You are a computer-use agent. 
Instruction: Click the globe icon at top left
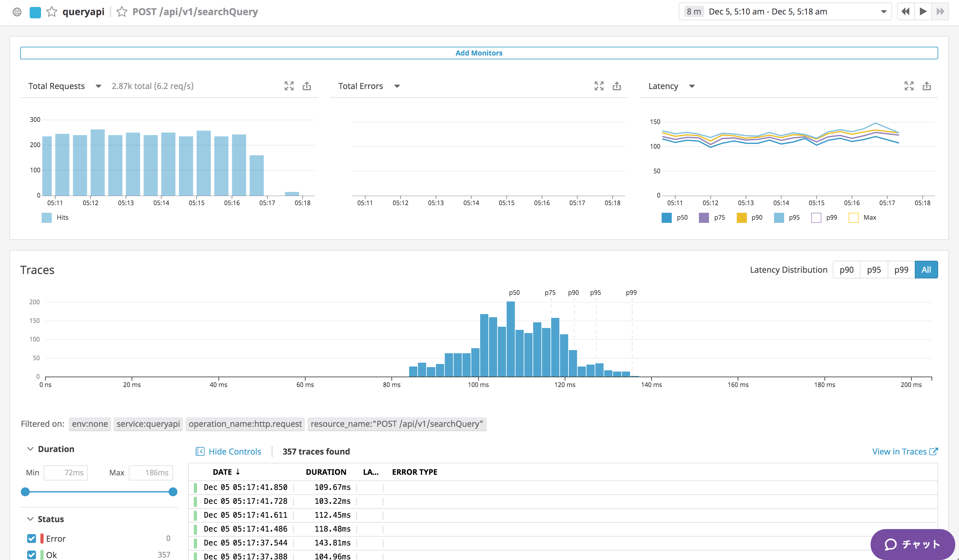tap(17, 12)
